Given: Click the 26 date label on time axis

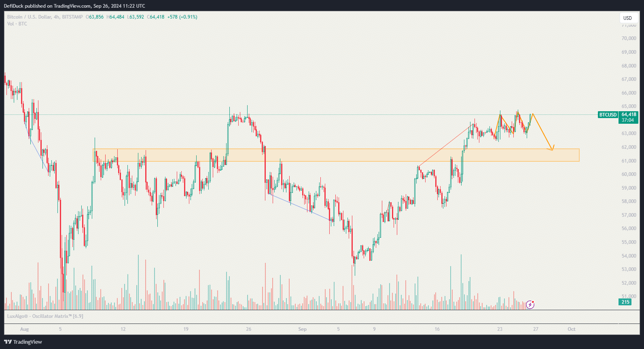Looking at the screenshot, I should tap(248, 329).
